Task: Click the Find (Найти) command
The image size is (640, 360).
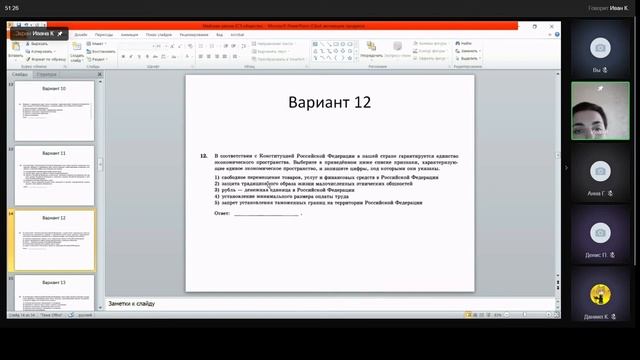Action: 463,43
